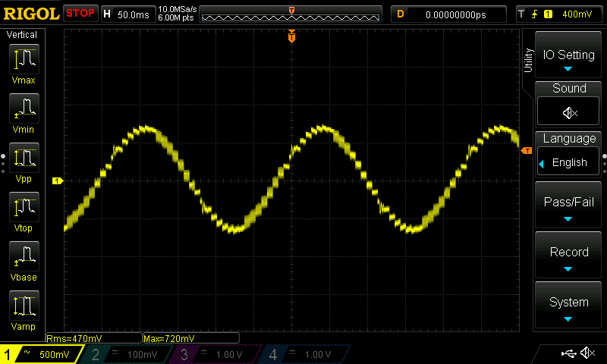The width and height of the screenshot is (607, 364).
Task: Click the waveform memory overview bar
Action: coord(291,14)
